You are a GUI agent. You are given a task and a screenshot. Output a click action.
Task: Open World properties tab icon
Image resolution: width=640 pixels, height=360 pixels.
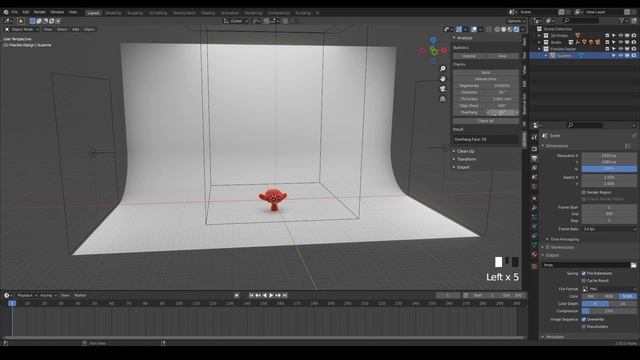(x=534, y=187)
